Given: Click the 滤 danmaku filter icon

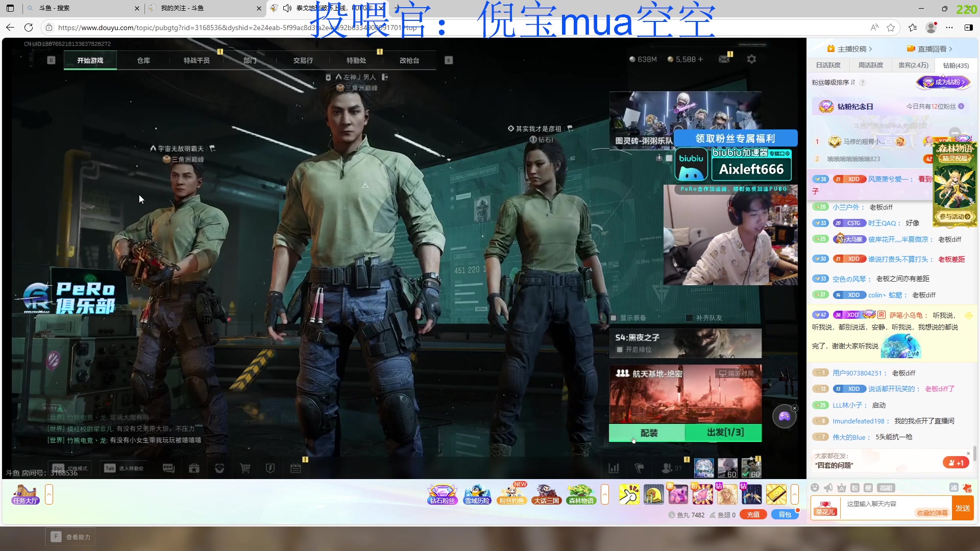Looking at the screenshot, I should click(x=953, y=488).
